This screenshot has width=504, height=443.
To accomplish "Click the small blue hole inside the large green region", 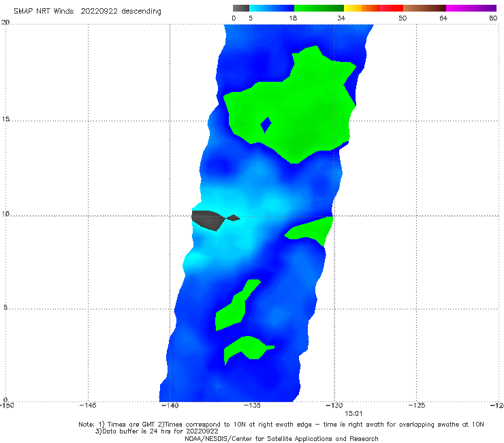I will tap(266, 125).
